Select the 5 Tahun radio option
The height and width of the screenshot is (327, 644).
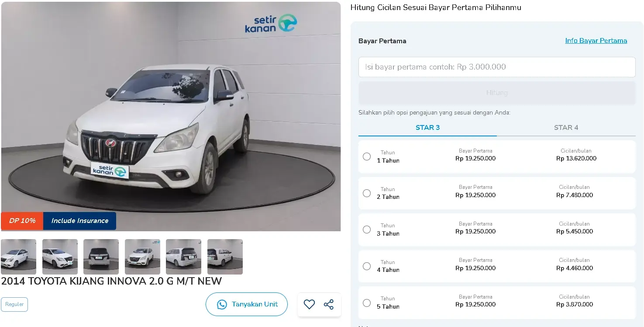[367, 303]
